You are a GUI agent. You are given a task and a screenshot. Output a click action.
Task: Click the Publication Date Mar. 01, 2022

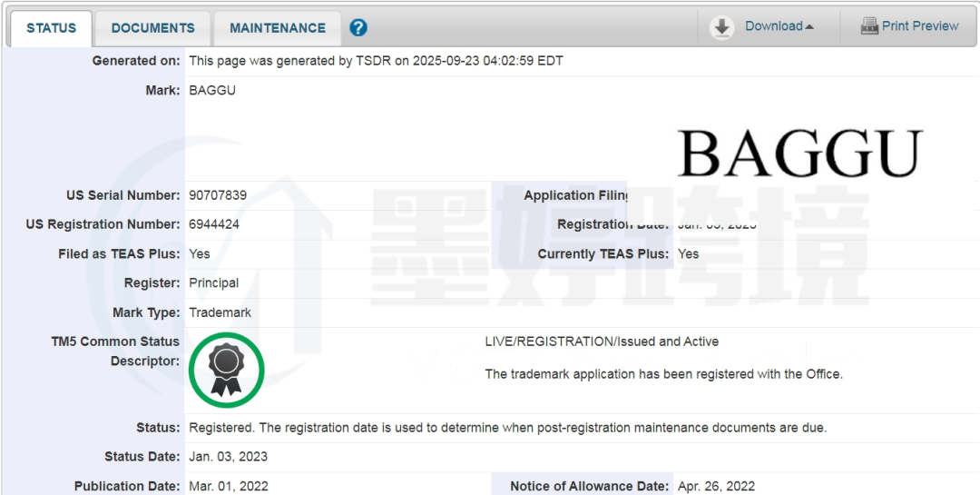tap(229, 486)
